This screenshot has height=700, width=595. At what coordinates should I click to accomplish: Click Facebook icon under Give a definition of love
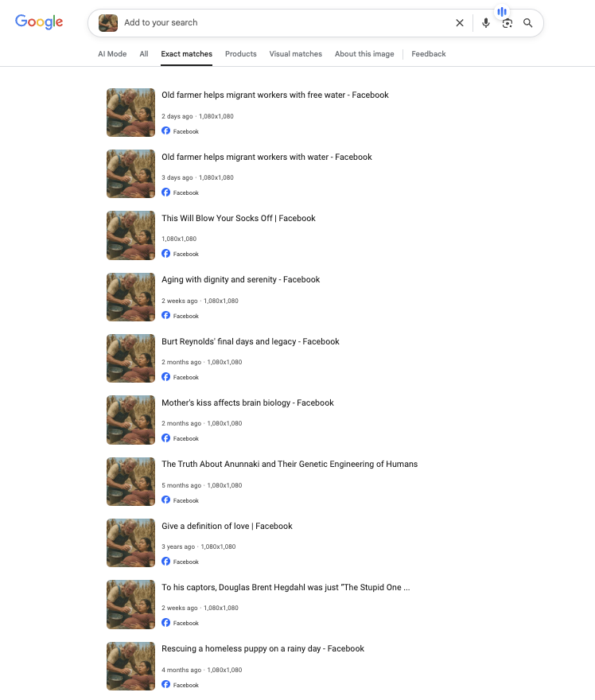(165, 561)
